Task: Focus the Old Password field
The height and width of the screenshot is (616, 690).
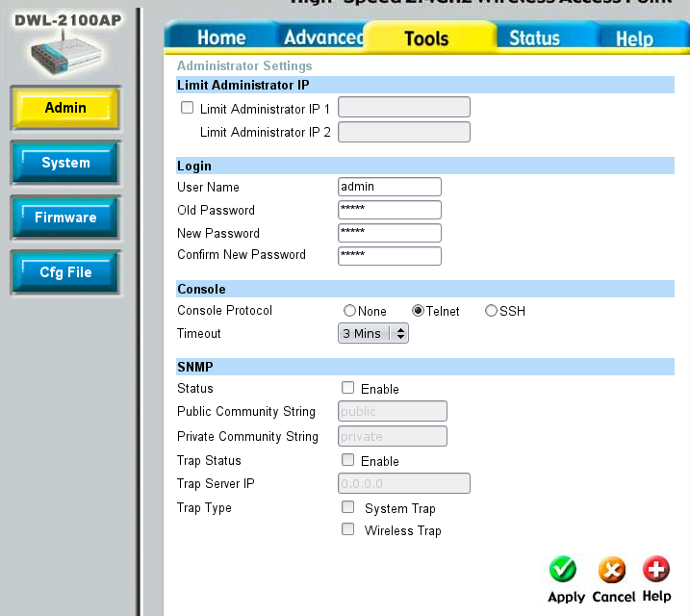Action: point(390,210)
